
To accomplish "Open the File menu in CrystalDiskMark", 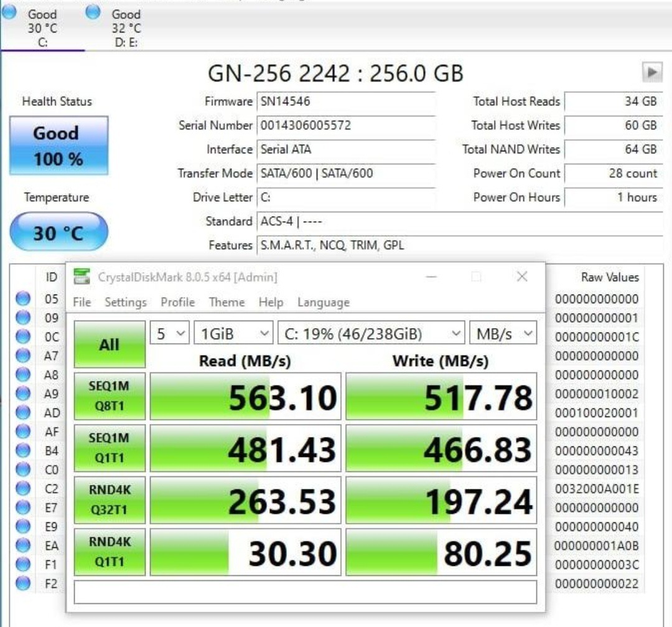I will point(82,303).
